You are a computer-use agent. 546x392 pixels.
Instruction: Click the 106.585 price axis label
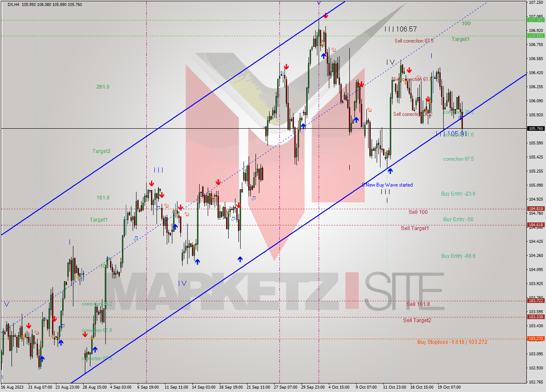tap(536, 59)
